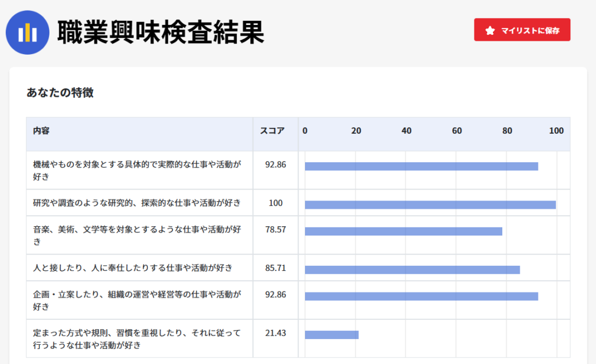Click the 職業興味検査結果 page title
This screenshot has width=596, height=364.
coord(161,33)
